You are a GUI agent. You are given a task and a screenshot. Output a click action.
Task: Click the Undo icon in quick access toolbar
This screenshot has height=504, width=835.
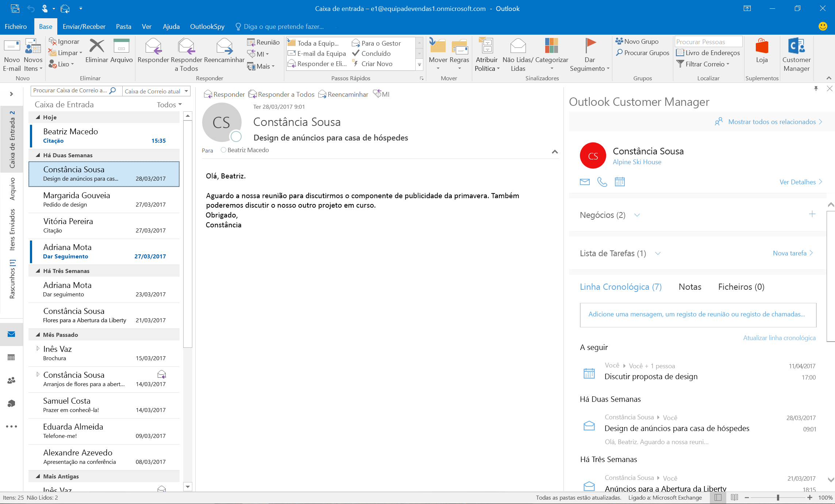(x=31, y=8)
